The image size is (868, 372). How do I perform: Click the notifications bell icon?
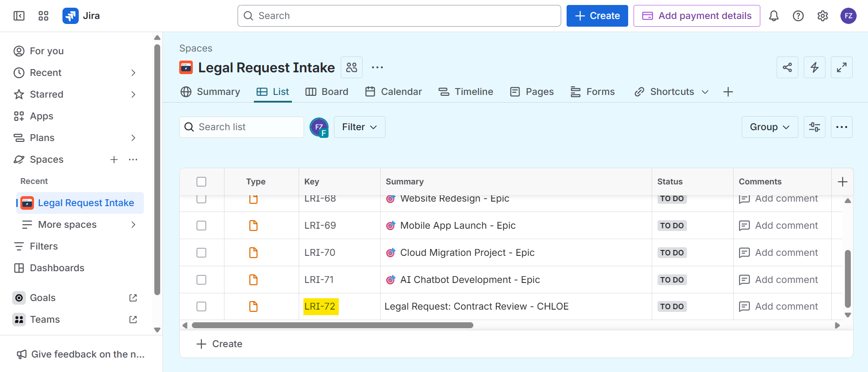[x=773, y=16]
